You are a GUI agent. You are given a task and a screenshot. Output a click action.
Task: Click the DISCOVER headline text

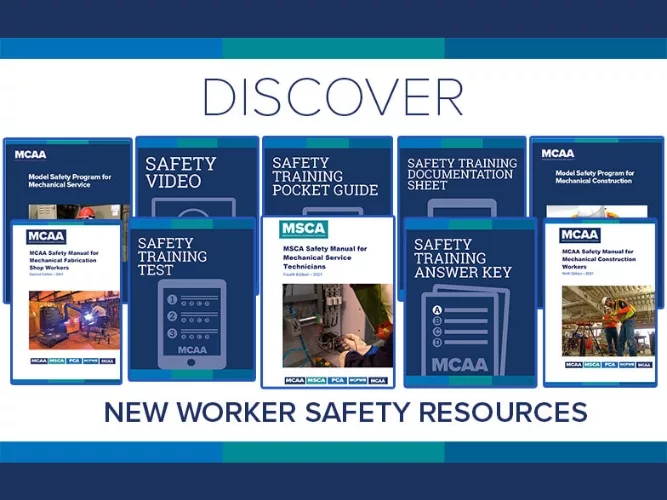333,97
